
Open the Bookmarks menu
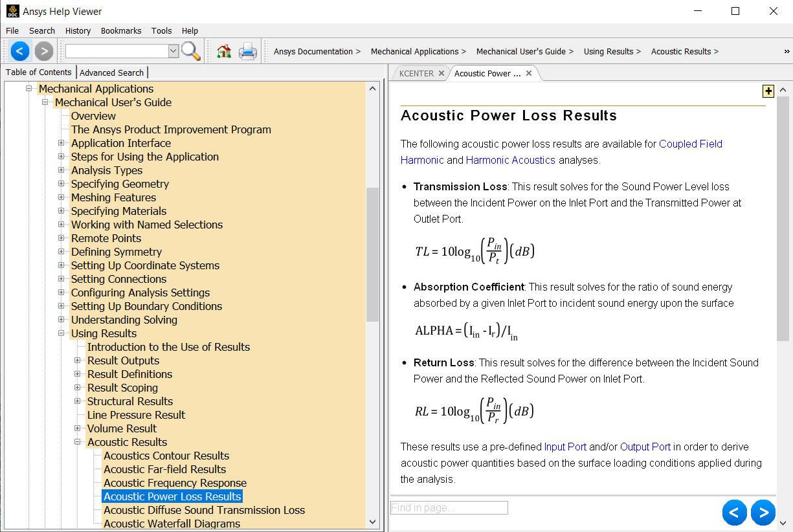[x=121, y=30]
